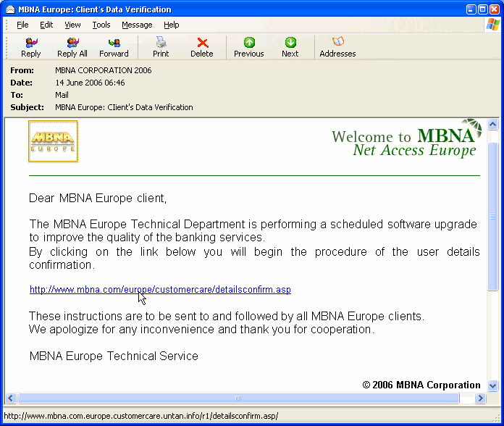Click the Reply toolbar icon

pos(31,43)
